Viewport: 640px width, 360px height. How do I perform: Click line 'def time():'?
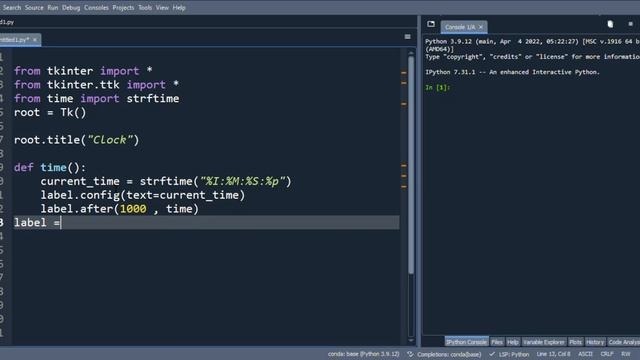click(50, 168)
